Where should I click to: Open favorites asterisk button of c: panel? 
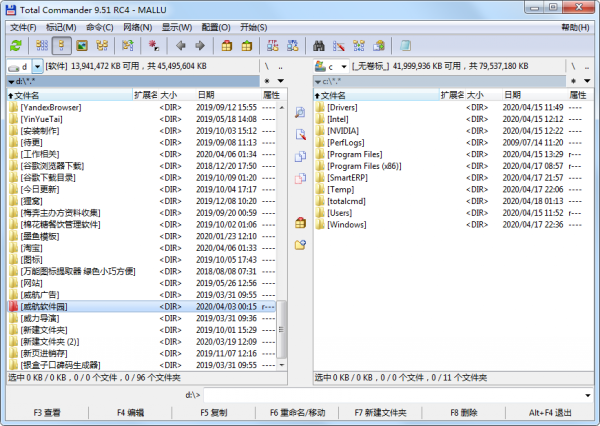pos(573,81)
